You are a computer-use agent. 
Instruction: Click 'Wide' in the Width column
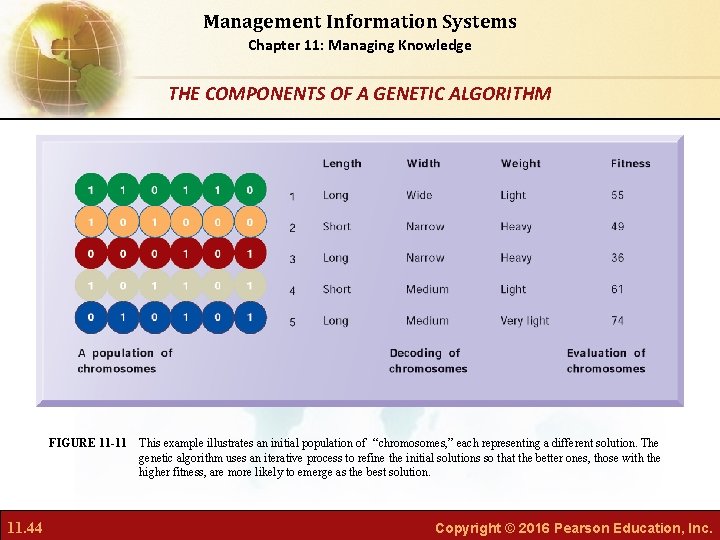click(419, 195)
